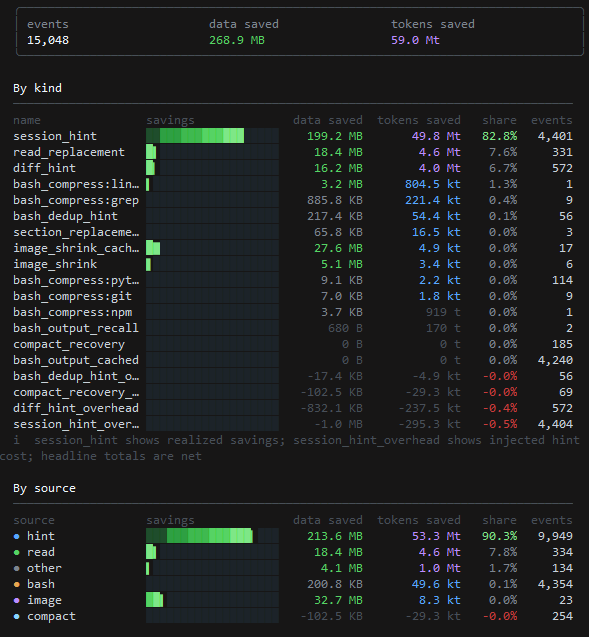
Task: Click the 4,354 events value
Action: (555, 585)
